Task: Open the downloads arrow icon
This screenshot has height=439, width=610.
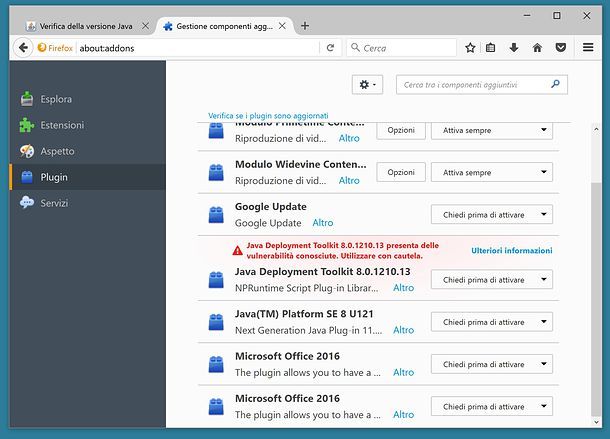Action: (514, 48)
